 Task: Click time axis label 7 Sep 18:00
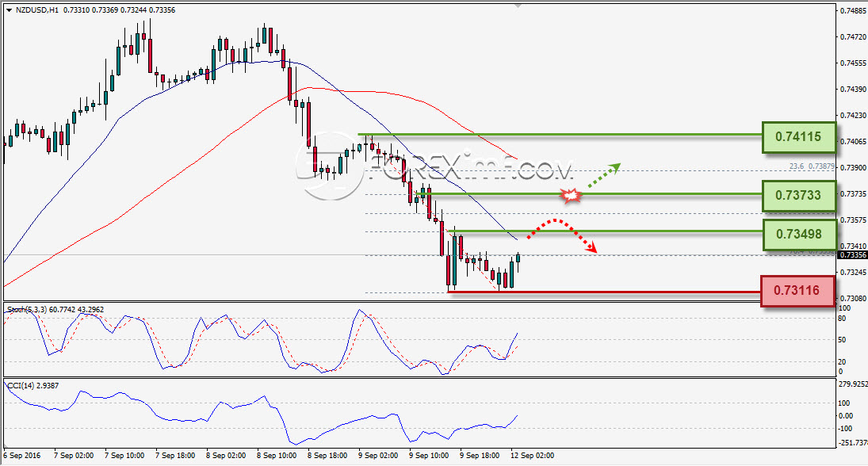click(x=175, y=456)
